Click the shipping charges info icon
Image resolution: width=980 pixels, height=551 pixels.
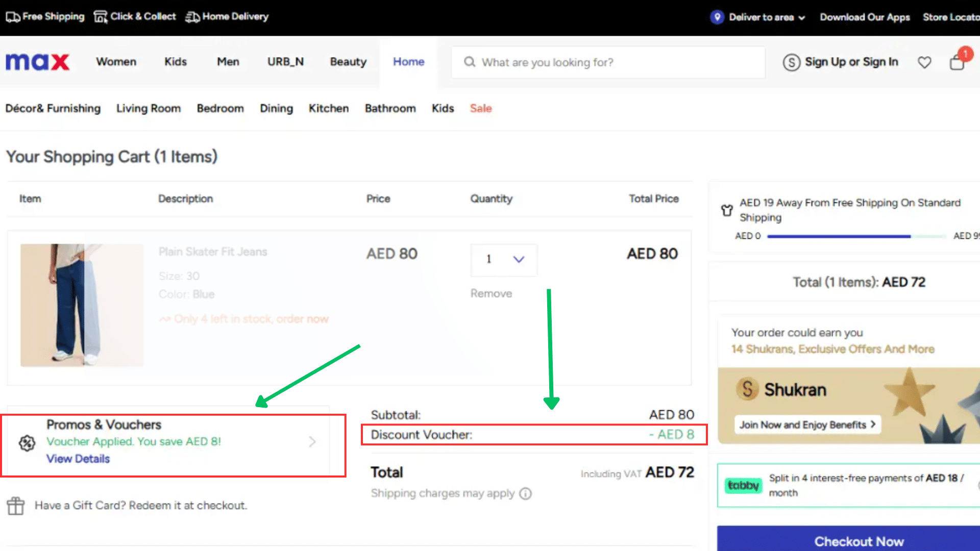(525, 493)
